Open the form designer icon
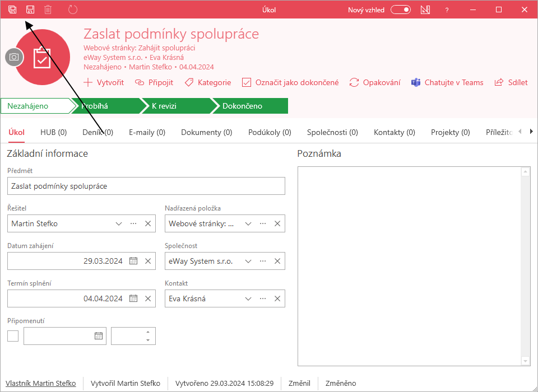This screenshot has height=392, width=538. [425, 10]
